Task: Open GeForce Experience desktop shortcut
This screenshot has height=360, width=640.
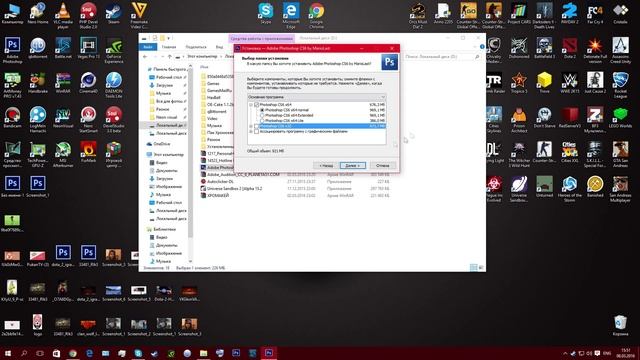Action: 113,50
